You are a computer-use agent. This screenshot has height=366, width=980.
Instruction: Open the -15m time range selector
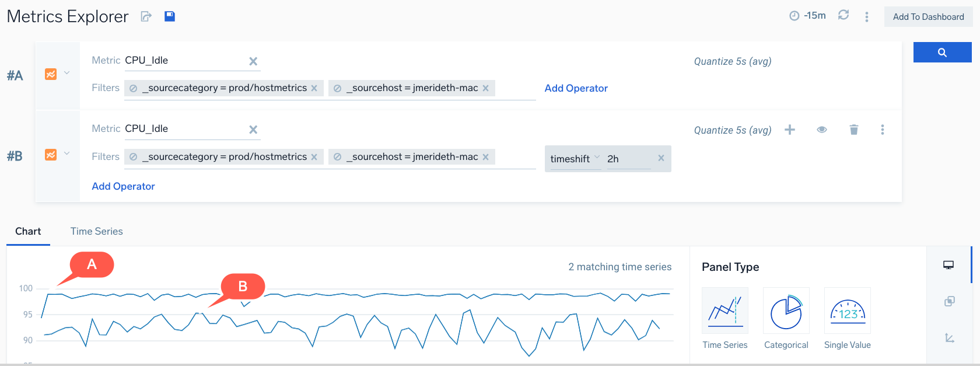click(808, 16)
